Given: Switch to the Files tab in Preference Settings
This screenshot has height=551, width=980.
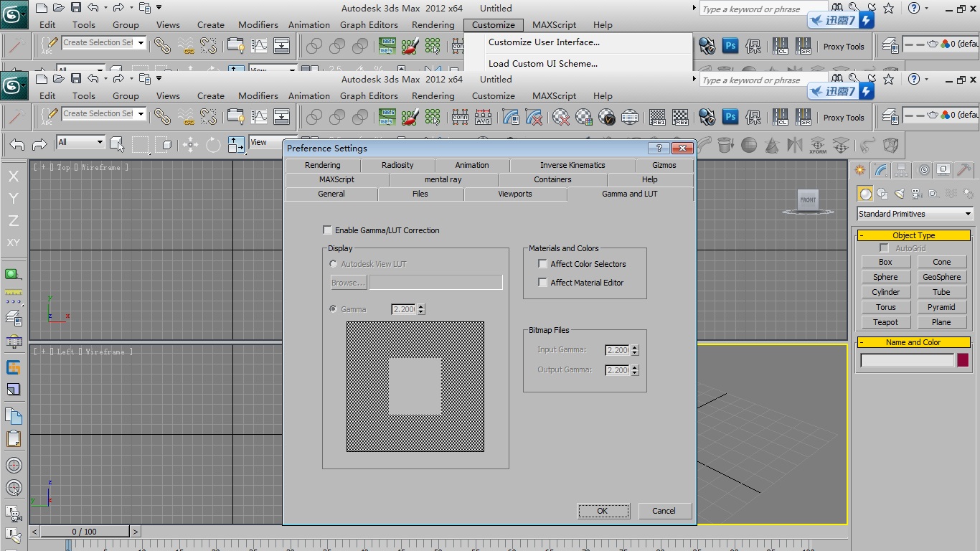Looking at the screenshot, I should coord(420,194).
